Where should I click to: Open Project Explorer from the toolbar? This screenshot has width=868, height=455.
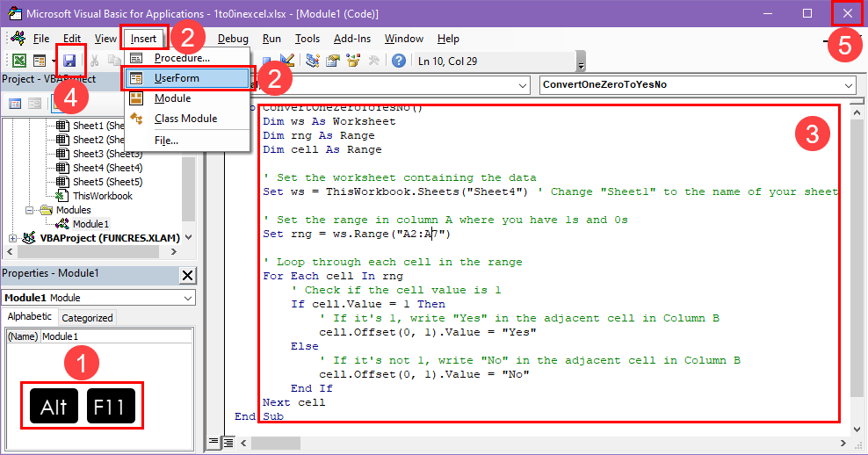313,61
